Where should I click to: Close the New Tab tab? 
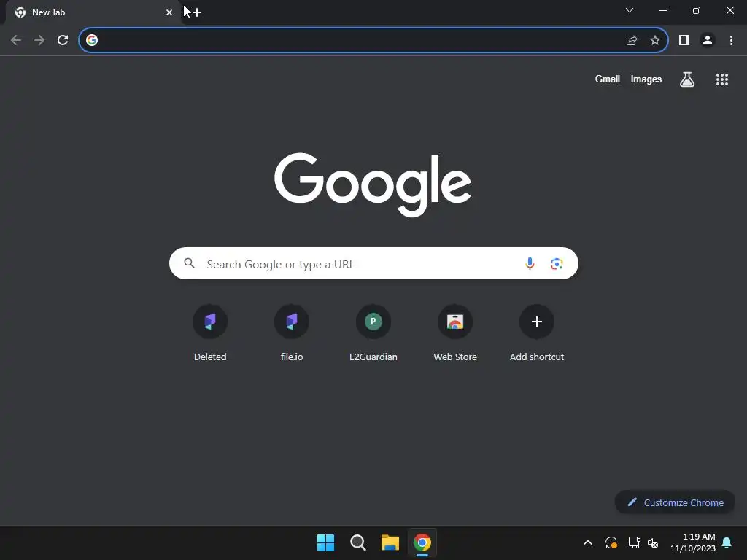(x=169, y=12)
